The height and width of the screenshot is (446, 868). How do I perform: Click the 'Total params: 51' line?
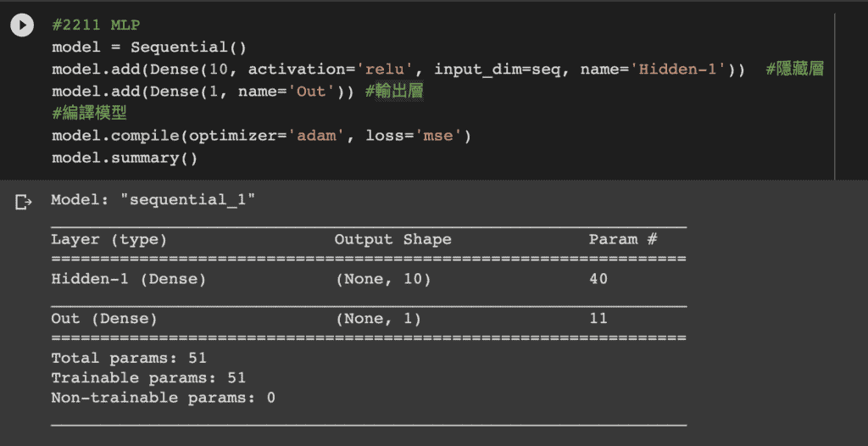(x=129, y=359)
